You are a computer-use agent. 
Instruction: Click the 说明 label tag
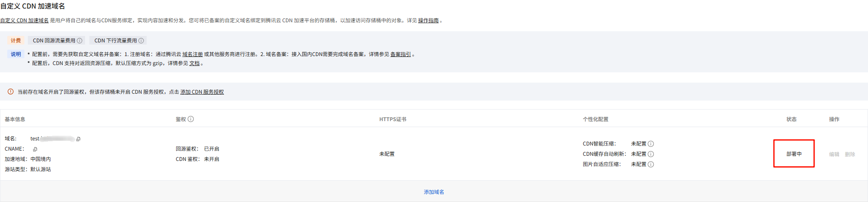(x=16, y=54)
